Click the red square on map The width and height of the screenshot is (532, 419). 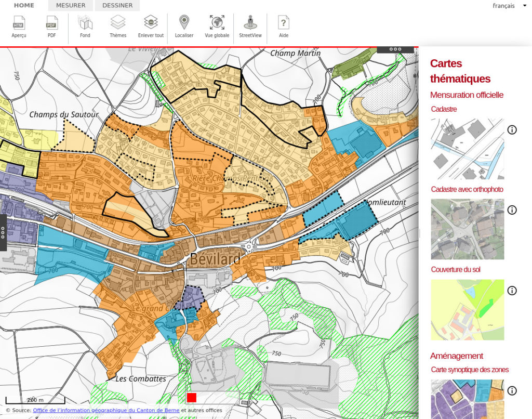191,398
